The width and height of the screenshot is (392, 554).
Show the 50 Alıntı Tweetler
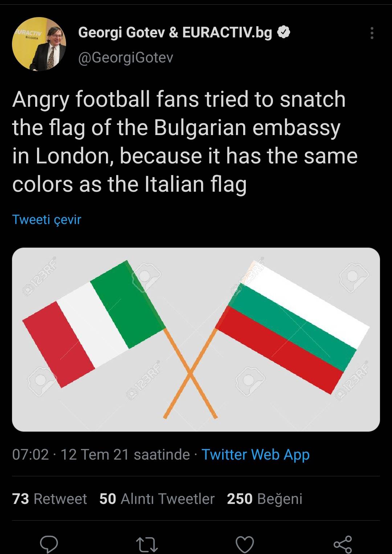coord(157,499)
